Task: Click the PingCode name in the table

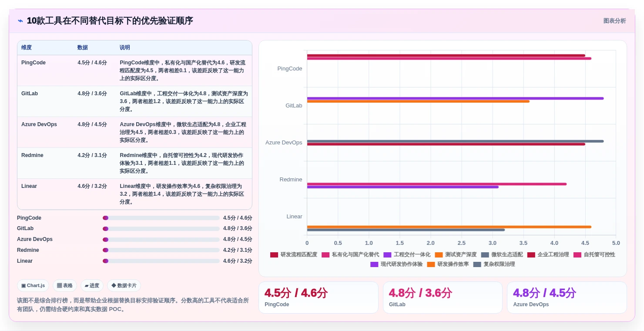Action: click(x=34, y=63)
